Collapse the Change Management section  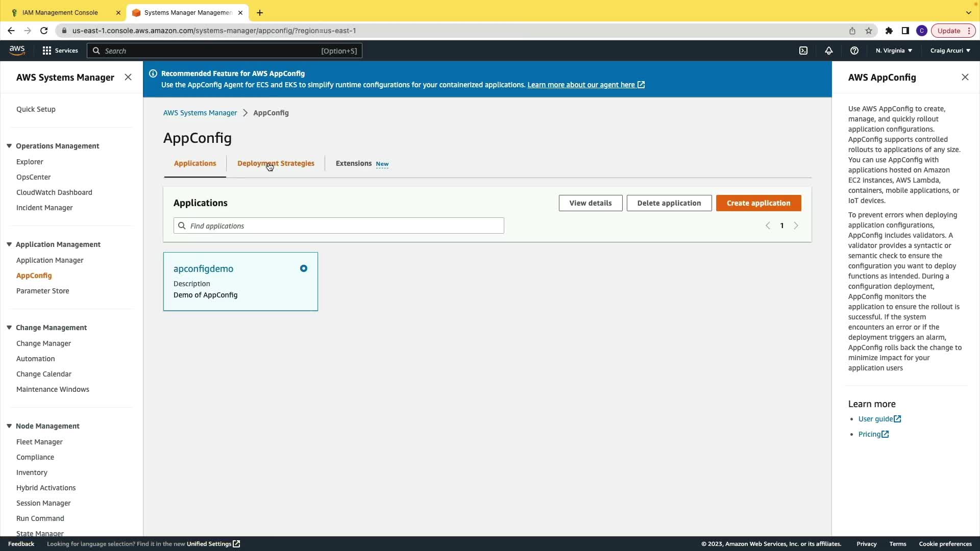pyautogui.click(x=9, y=328)
